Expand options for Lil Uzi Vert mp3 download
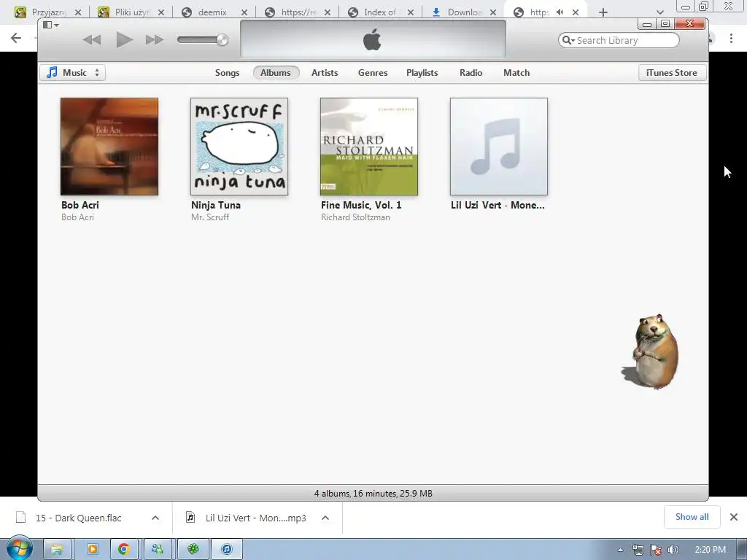The width and height of the screenshot is (747, 560). [x=325, y=518]
